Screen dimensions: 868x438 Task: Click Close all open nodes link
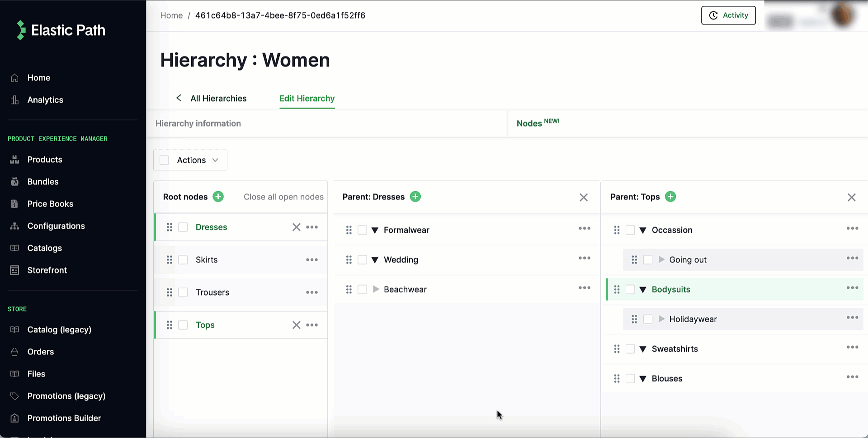coord(283,197)
